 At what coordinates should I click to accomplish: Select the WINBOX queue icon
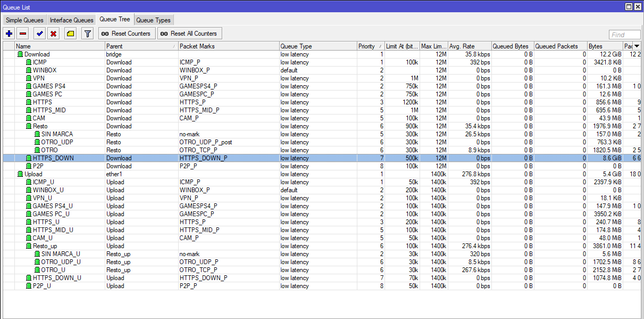29,70
